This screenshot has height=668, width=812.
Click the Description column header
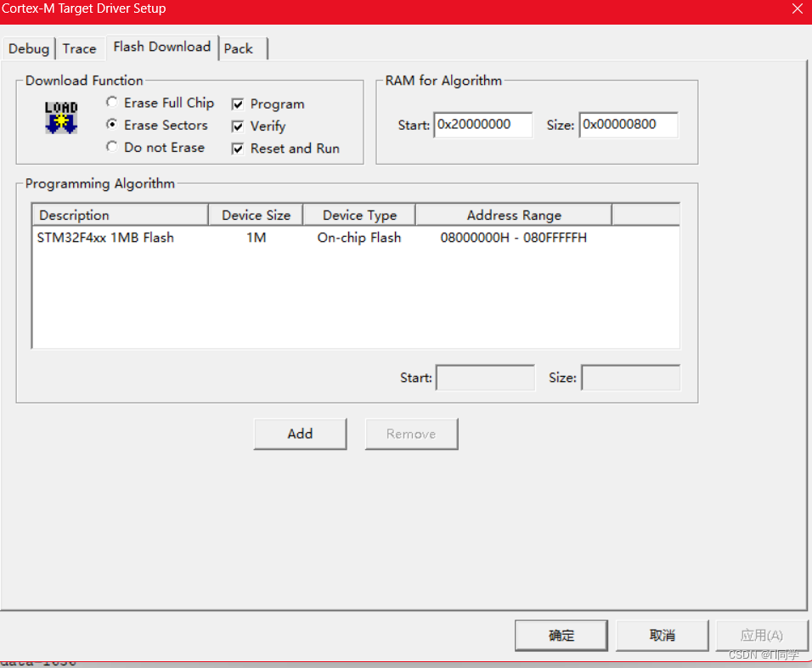(x=120, y=215)
